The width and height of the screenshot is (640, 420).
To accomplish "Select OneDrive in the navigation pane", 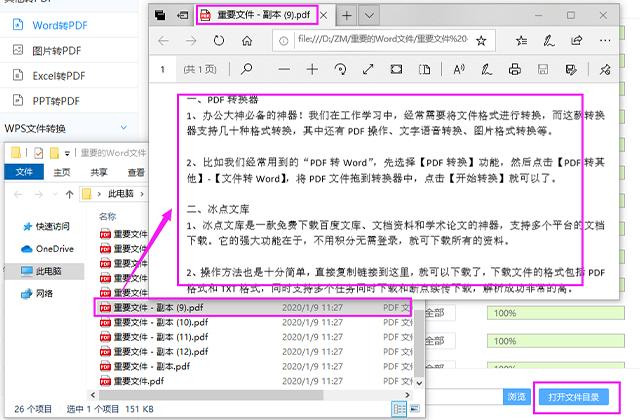I will (x=55, y=249).
